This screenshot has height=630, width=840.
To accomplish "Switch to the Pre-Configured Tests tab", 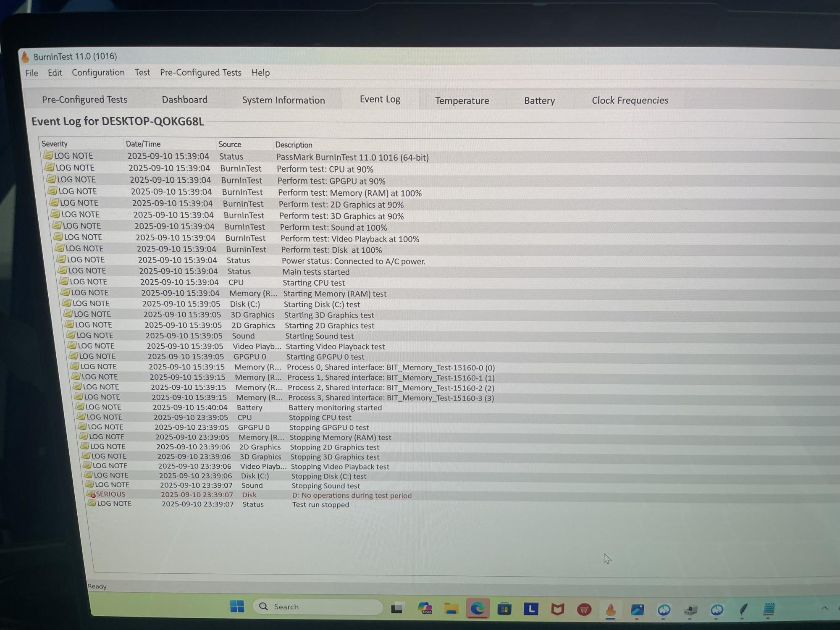I will tap(85, 100).
